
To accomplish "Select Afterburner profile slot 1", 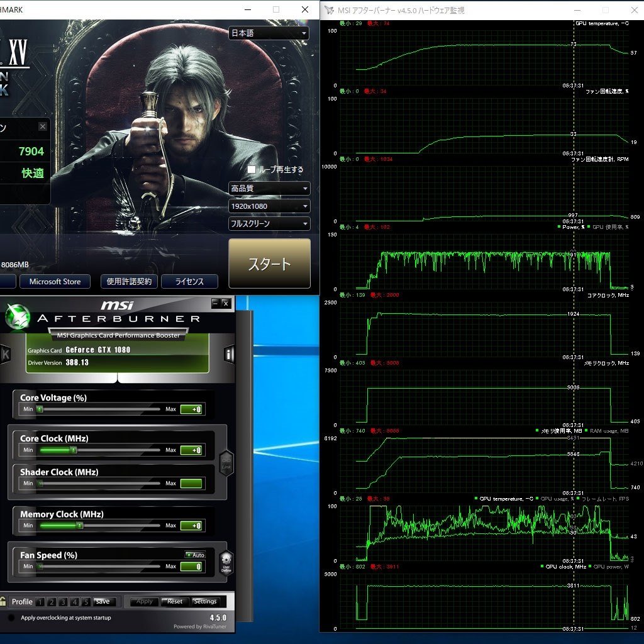I will pyautogui.click(x=40, y=602).
